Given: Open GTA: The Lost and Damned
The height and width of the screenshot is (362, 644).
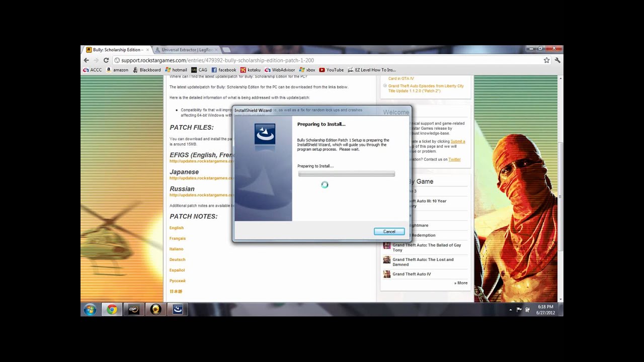Looking at the screenshot, I should pyautogui.click(x=423, y=262).
